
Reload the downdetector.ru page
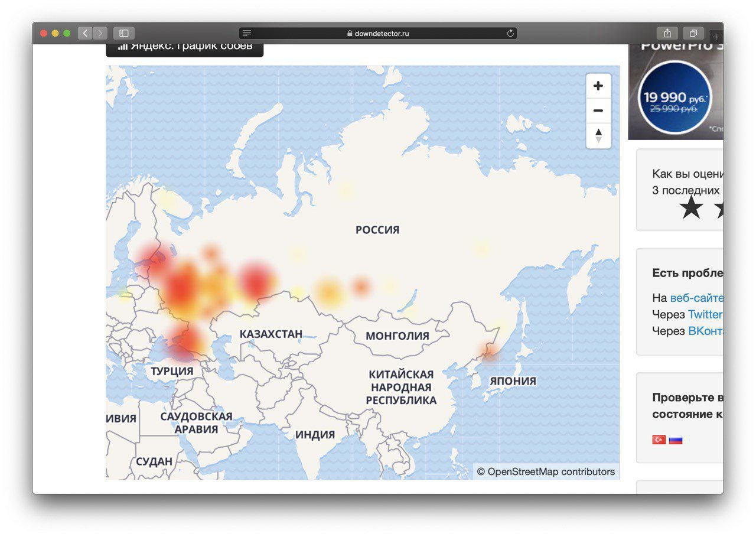(510, 34)
